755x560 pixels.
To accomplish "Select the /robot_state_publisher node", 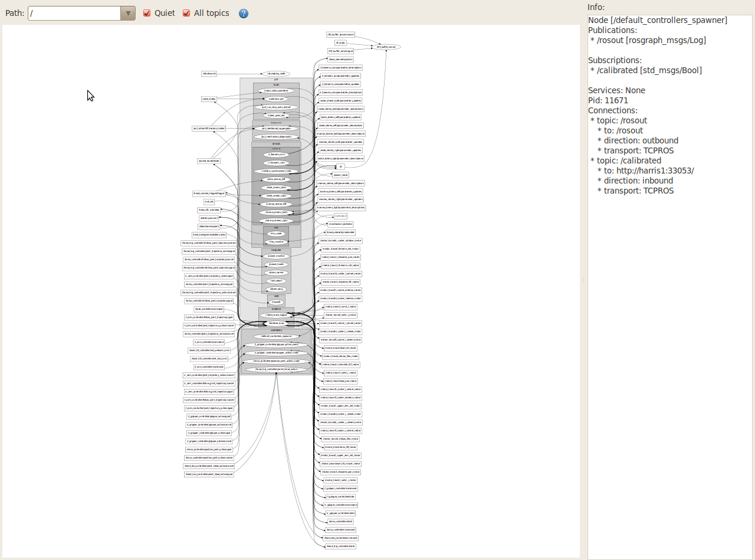I will coord(276,91).
